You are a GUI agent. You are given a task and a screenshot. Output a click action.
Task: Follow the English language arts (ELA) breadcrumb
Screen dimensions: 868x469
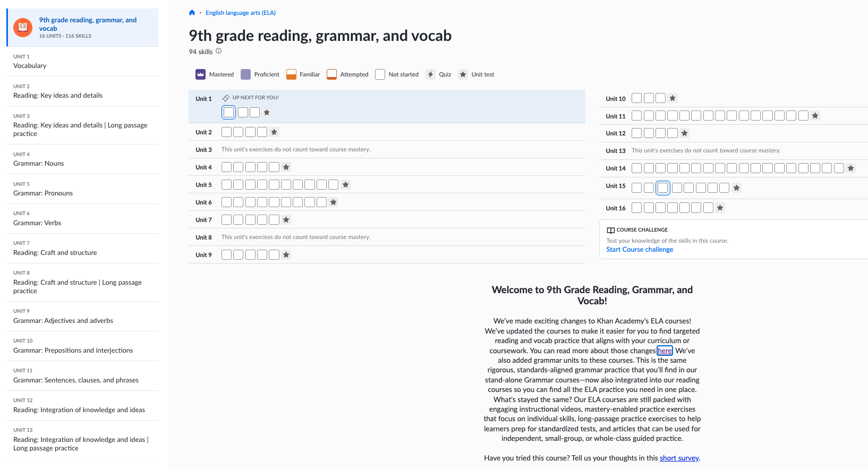pyautogui.click(x=241, y=13)
